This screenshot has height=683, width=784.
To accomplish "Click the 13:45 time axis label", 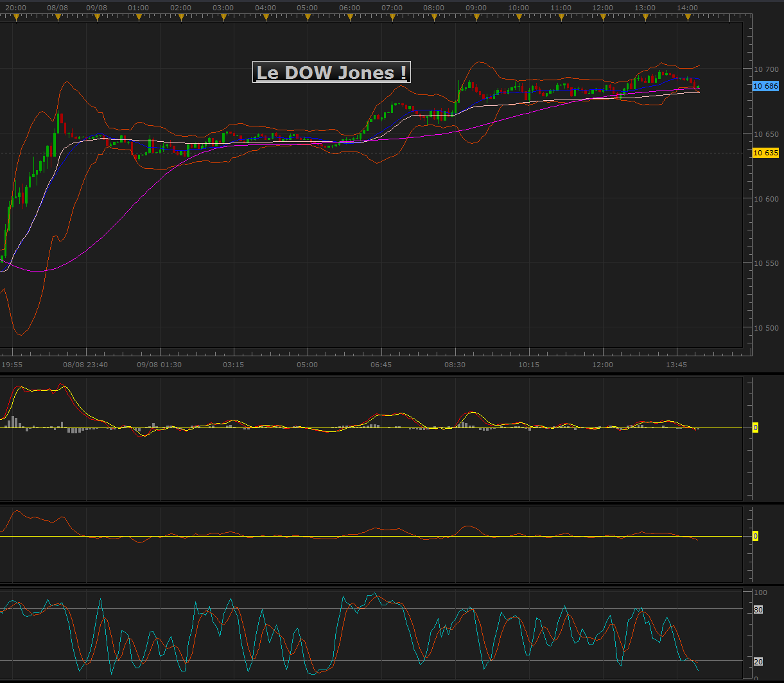I will pyautogui.click(x=677, y=365).
